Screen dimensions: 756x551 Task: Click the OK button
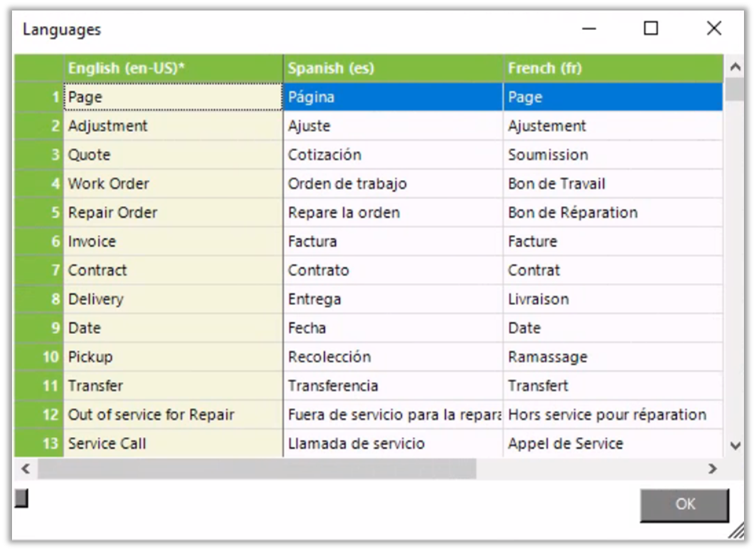pos(684,504)
